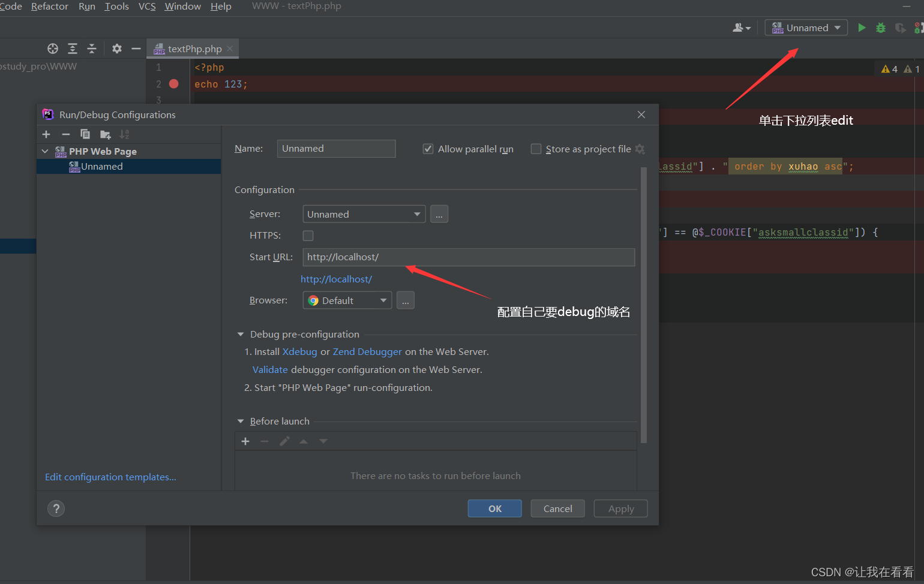This screenshot has width=924, height=584.
Task: Add a new run configuration
Action: point(46,134)
